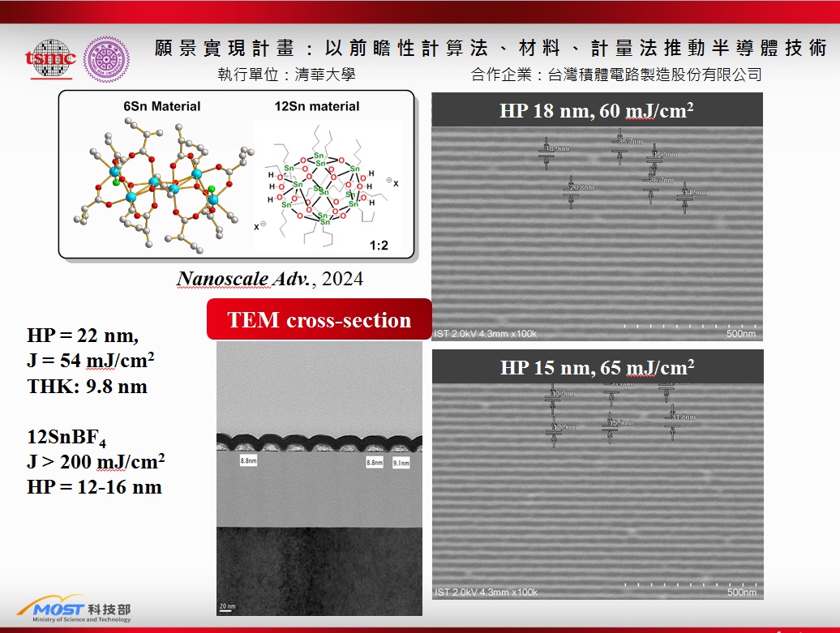
Task: Click the TSMC logo
Action: tap(49, 58)
